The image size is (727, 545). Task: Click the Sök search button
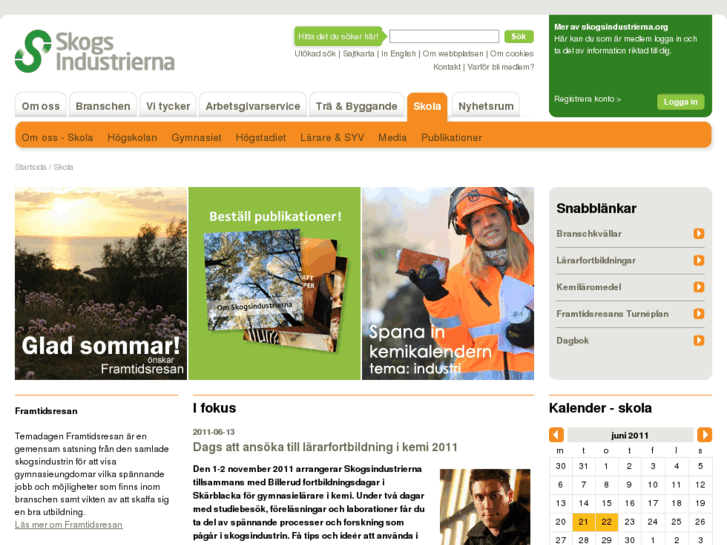519,36
